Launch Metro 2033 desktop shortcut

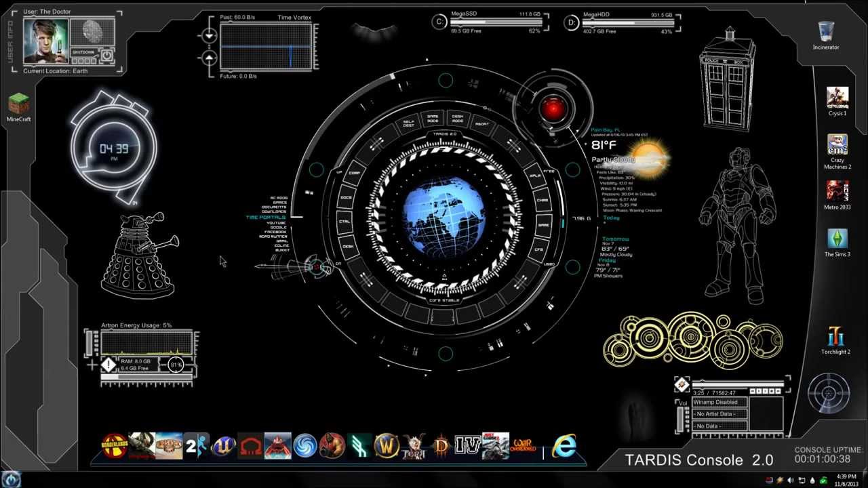tap(837, 195)
